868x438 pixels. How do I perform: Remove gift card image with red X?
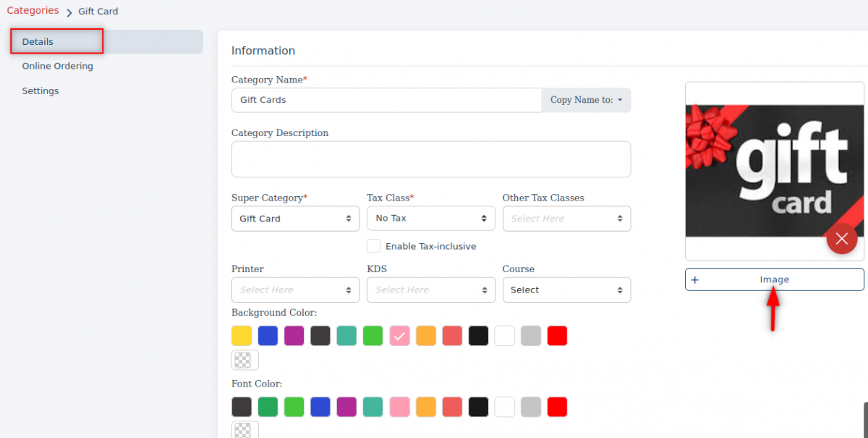pos(842,239)
